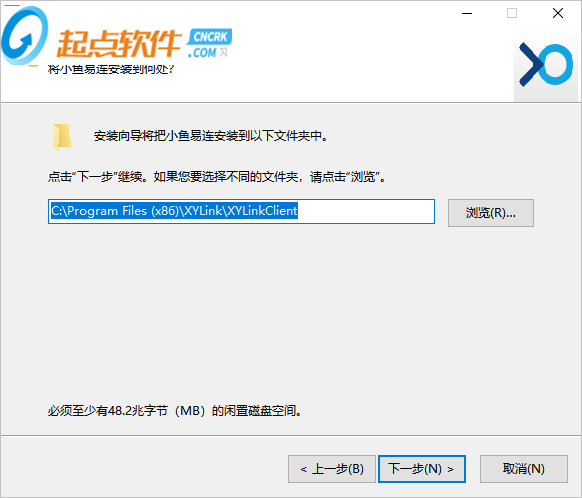Image resolution: width=582 pixels, height=498 pixels.
Task: Click the 安装向导将把小鱼易连安装到以下文件夹中 text
Action: click(x=211, y=136)
